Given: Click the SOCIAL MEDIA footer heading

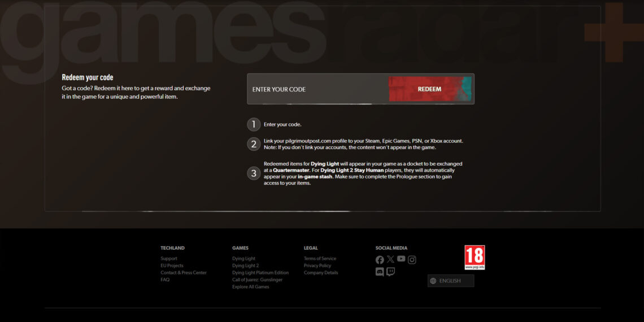Looking at the screenshot, I should [x=391, y=248].
